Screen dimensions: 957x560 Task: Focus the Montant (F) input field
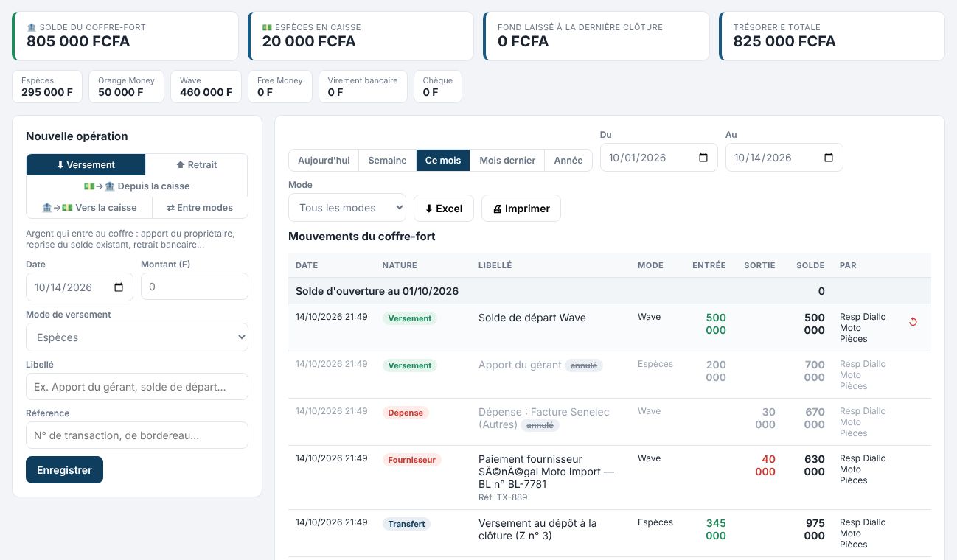coord(195,287)
